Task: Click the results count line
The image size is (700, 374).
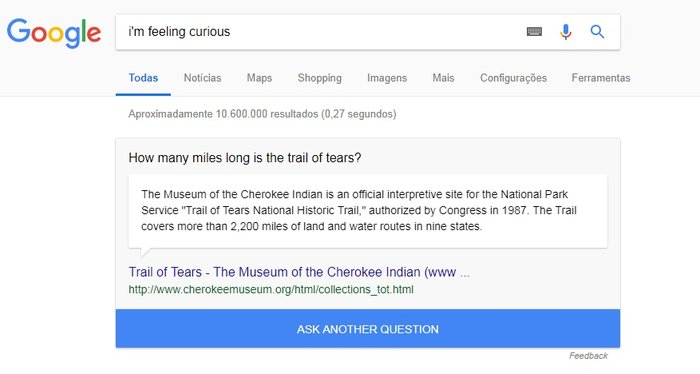Action: pos(262,114)
